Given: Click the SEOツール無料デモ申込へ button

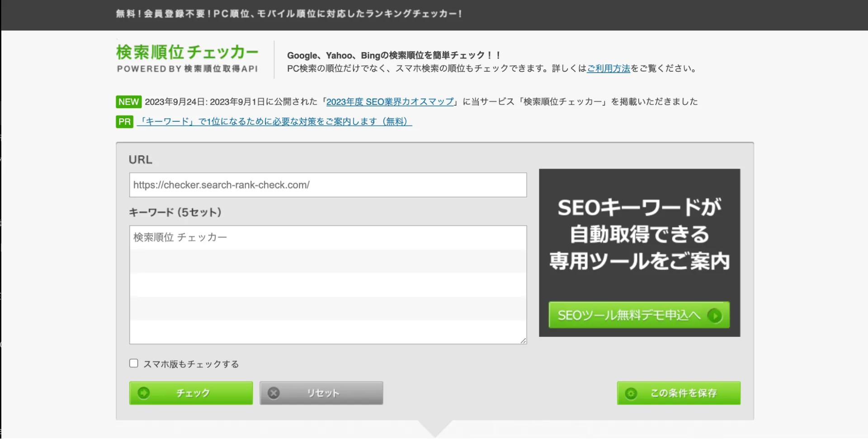Looking at the screenshot, I should click(x=639, y=315).
